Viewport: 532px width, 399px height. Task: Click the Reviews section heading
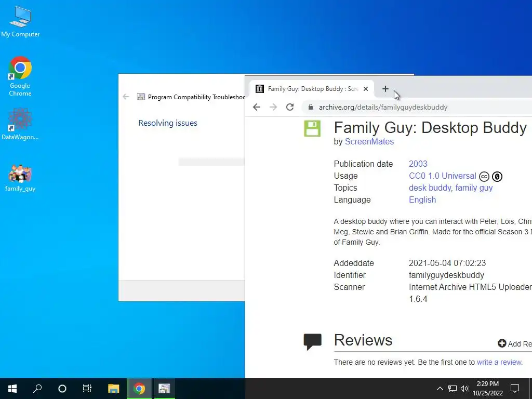point(363,340)
